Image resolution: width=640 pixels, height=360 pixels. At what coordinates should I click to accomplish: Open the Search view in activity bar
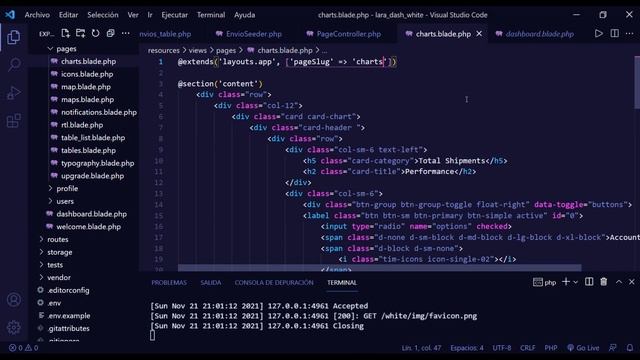point(14,65)
